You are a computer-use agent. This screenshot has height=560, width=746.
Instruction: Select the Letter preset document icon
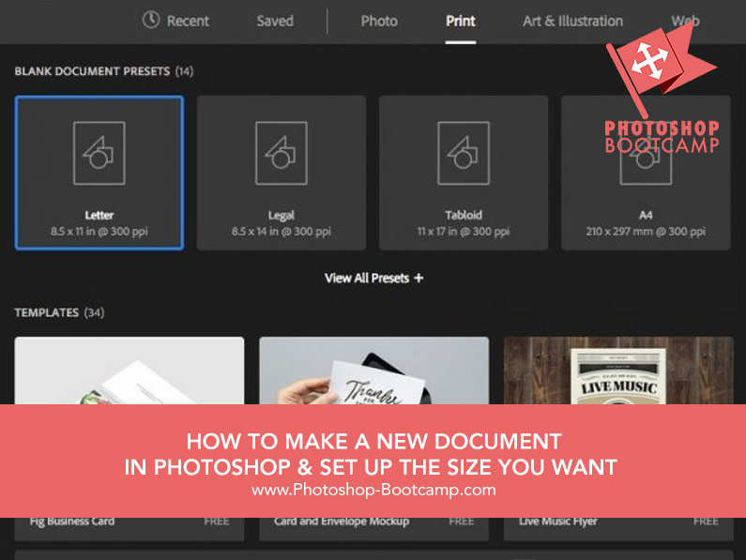pos(99,152)
